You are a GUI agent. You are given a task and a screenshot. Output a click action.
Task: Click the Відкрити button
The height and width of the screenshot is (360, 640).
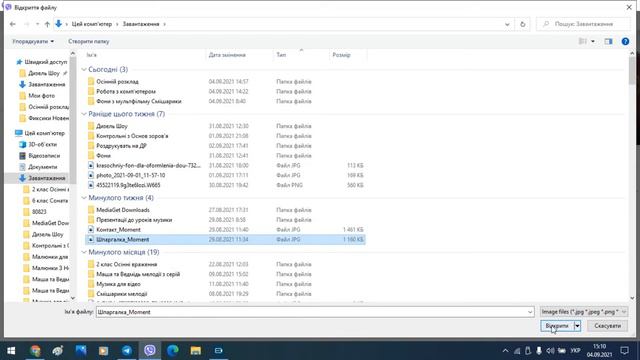click(557, 326)
